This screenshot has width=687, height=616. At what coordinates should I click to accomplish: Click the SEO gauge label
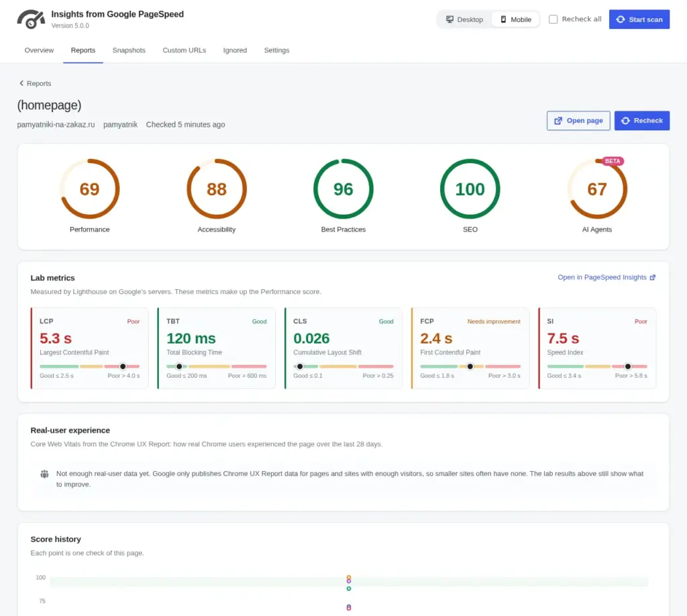click(470, 229)
